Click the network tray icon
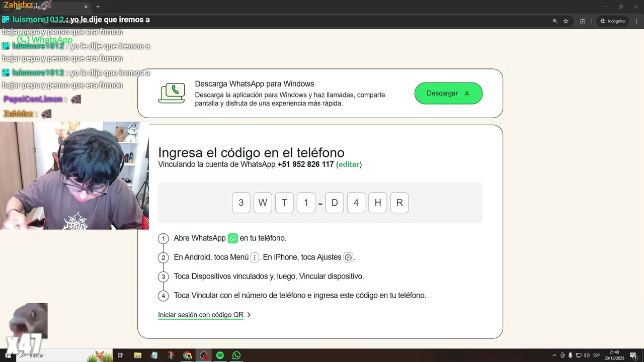This screenshot has width=644, height=362. click(x=578, y=355)
